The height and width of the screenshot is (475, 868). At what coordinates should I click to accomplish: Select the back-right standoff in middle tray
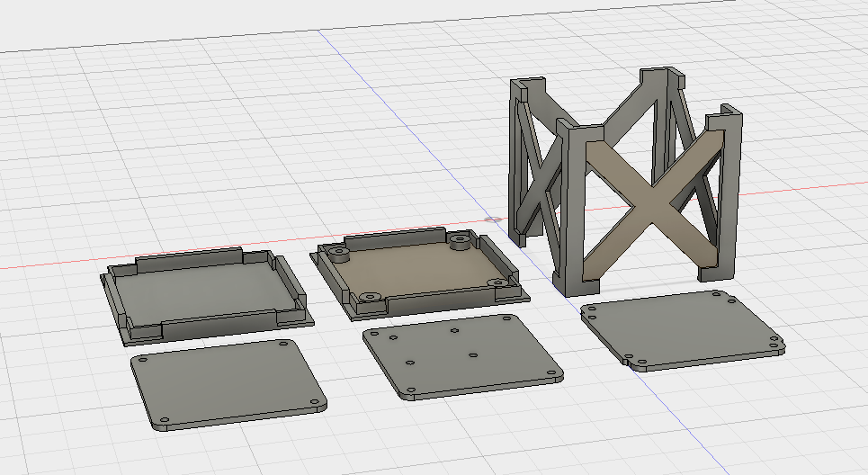pos(460,241)
